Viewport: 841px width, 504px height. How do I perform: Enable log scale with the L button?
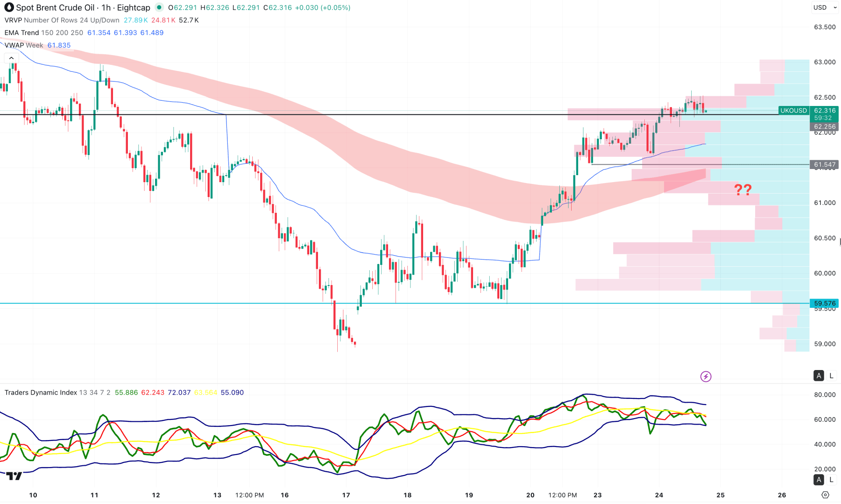830,376
